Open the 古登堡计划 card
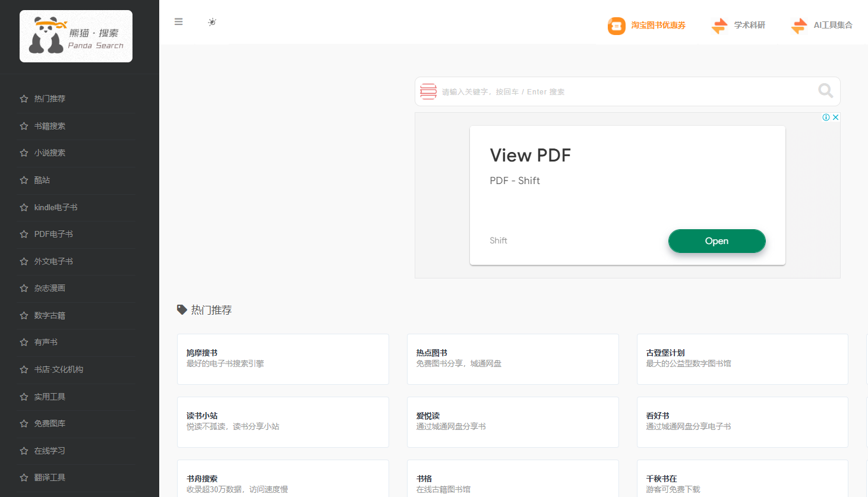 742,359
